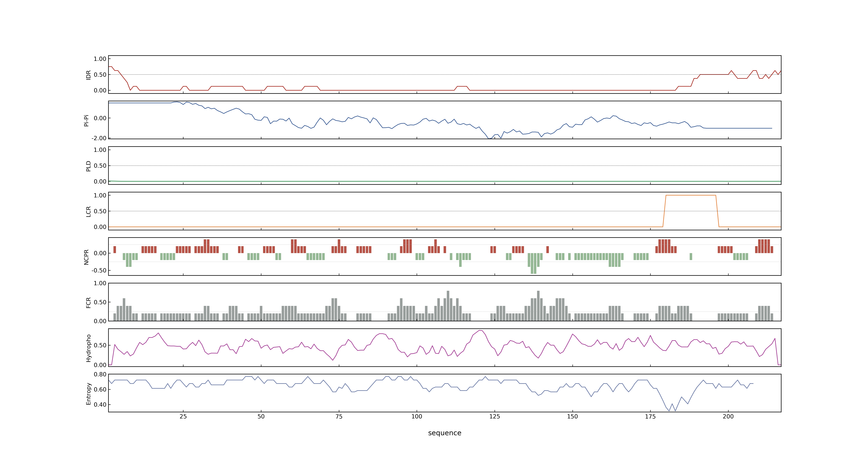Image resolution: width=868 pixels, height=463 pixels.
Task: Click x-axis tick label 150
Action: (x=572, y=416)
